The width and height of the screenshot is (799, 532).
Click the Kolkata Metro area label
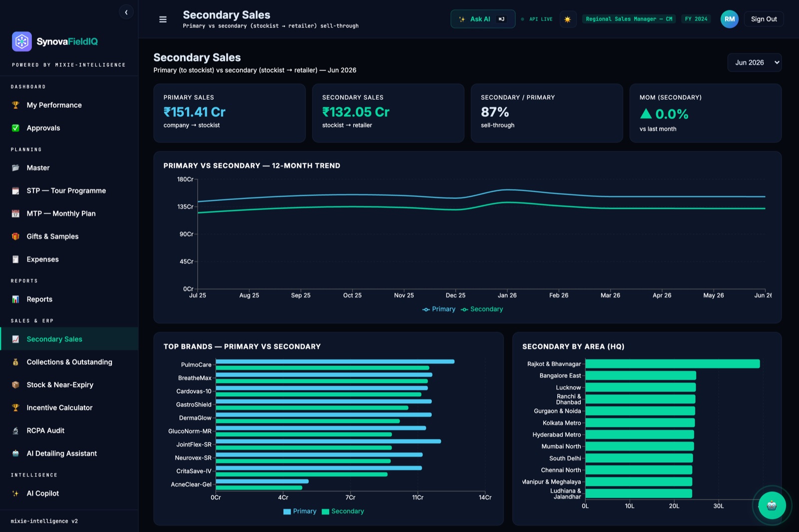[562, 423]
